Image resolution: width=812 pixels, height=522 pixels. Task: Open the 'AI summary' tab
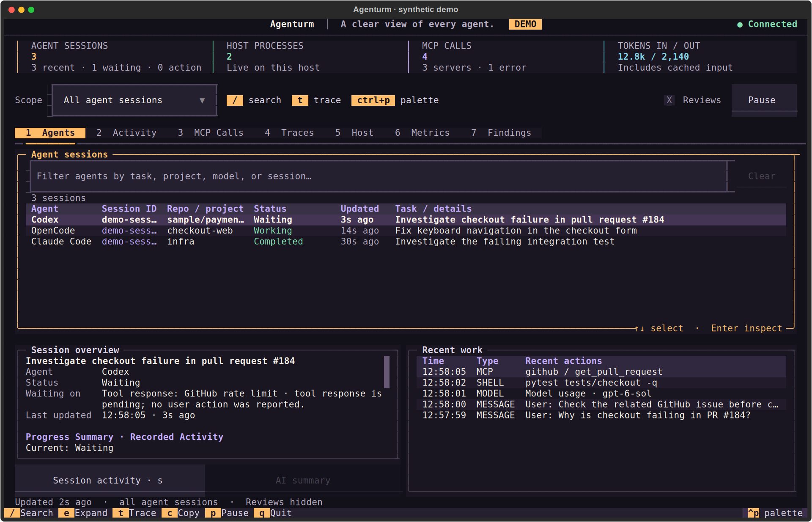tap(303, 481)
